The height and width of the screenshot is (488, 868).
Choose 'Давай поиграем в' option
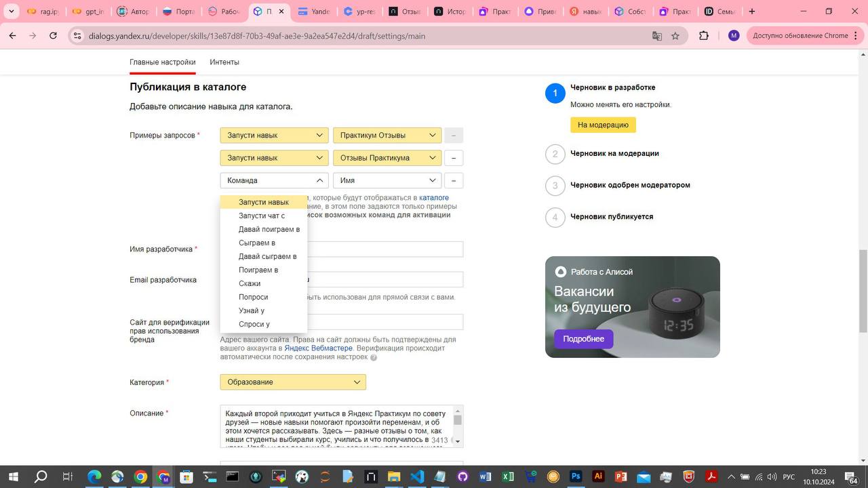coord(264,229)
